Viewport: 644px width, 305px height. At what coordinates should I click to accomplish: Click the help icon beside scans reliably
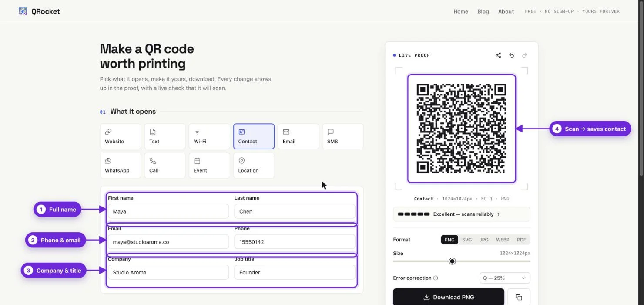coord(499,214)
